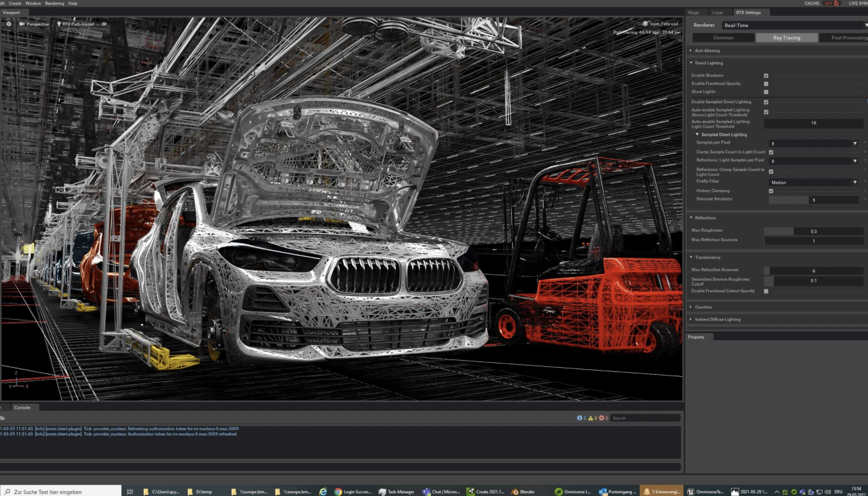Collapse the Reflections section

[x=691, y=217]
